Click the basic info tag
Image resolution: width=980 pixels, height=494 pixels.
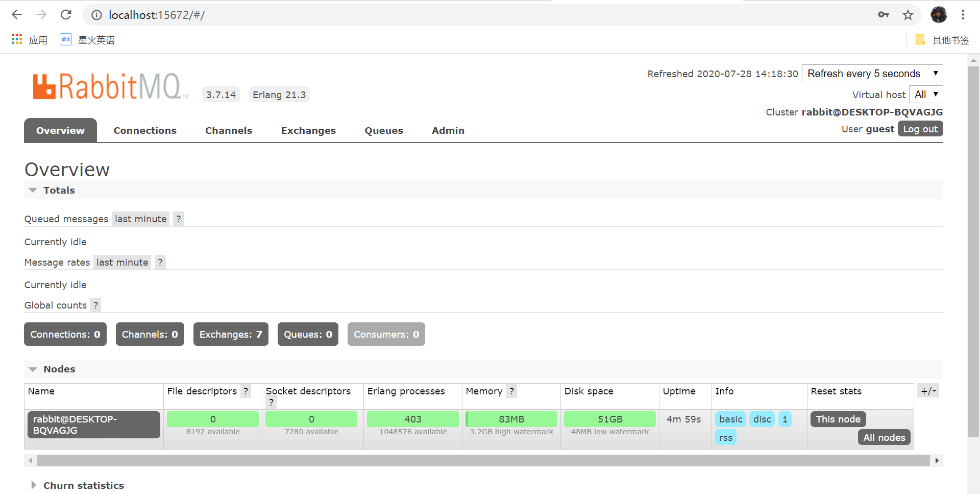(x=730, y=419)
